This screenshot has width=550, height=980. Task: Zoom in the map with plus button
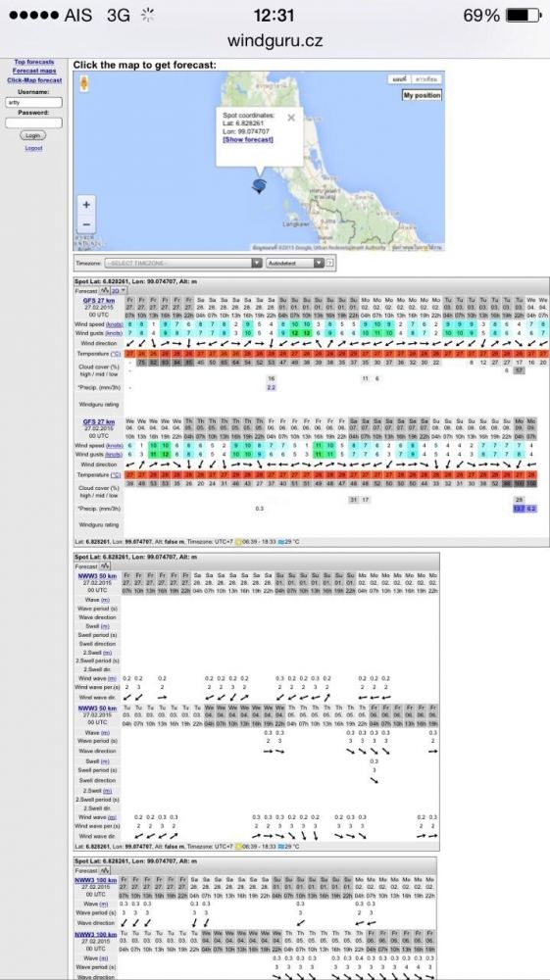[86, 205]
